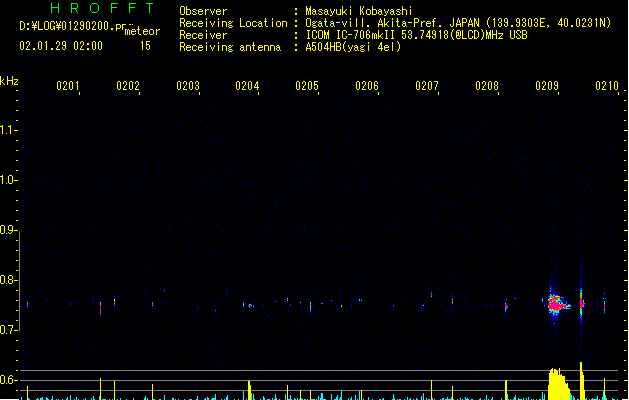
Task: Click the word 'meteor' above the count
Action: 142,31
